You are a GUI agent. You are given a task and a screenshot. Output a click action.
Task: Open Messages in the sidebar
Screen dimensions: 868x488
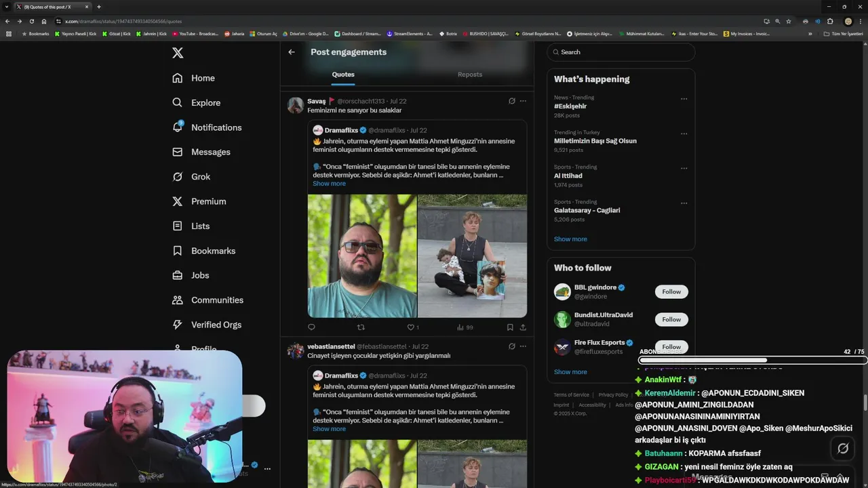(201, 152)
